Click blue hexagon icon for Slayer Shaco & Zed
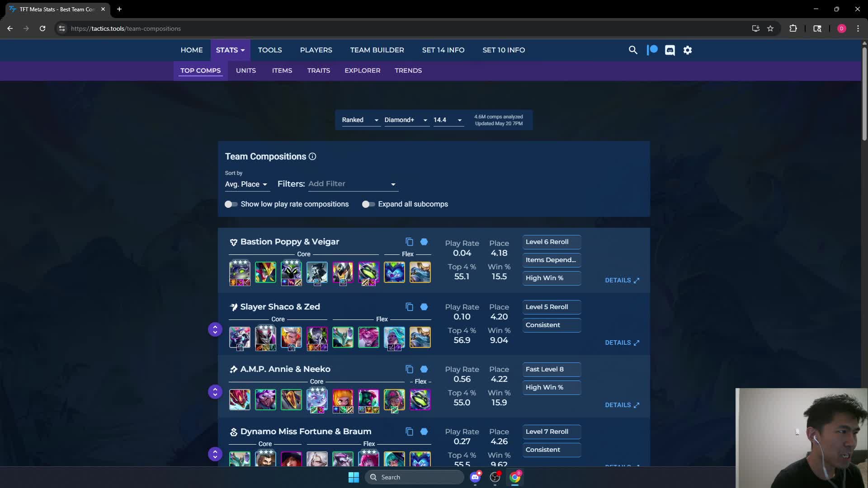 424,307
